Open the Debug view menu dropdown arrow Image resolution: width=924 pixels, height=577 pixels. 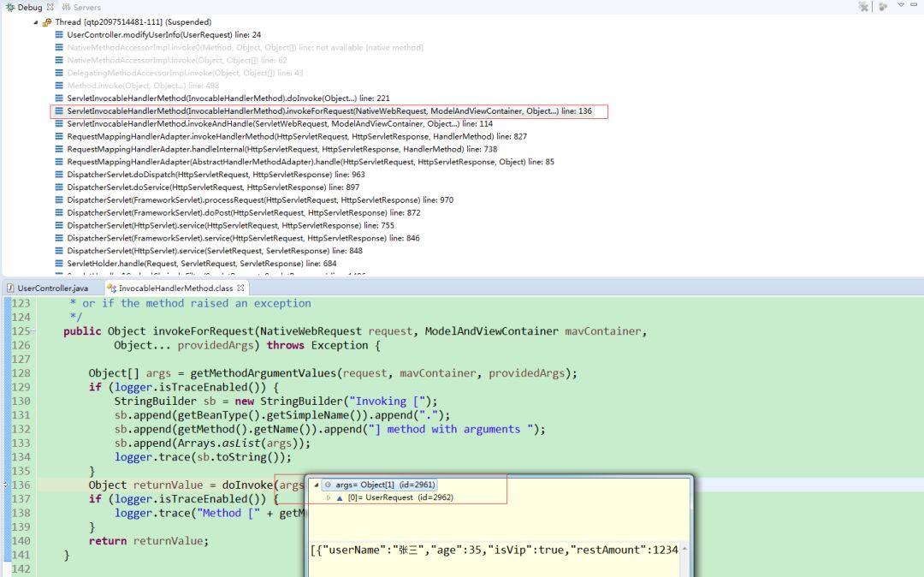pos(900,5)
